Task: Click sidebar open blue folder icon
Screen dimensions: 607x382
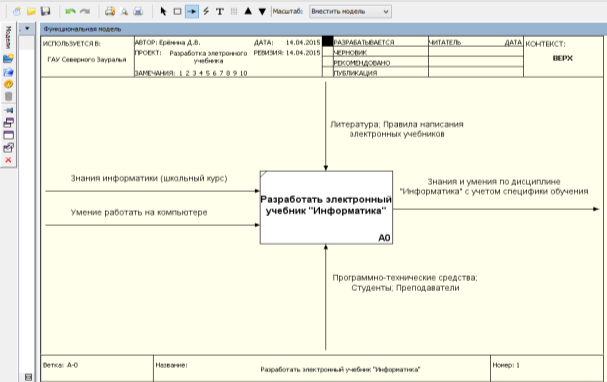Action: pyautogui.click(x=9, y=72)
